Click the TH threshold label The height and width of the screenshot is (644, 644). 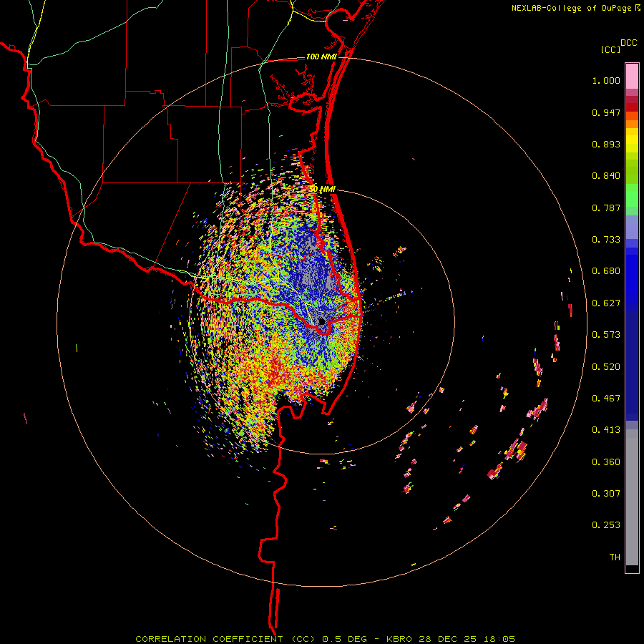615,557
